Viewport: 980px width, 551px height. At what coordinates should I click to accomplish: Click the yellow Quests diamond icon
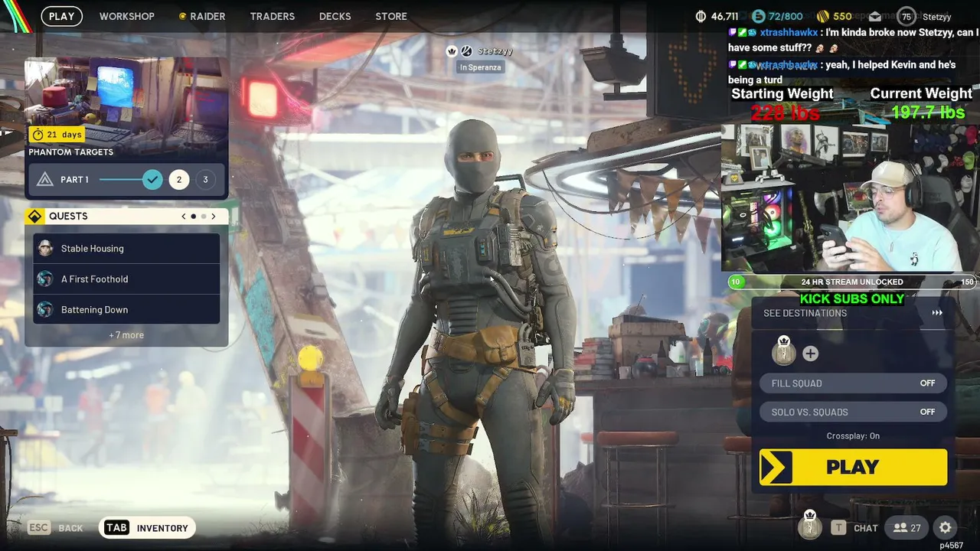pos(34,217)
